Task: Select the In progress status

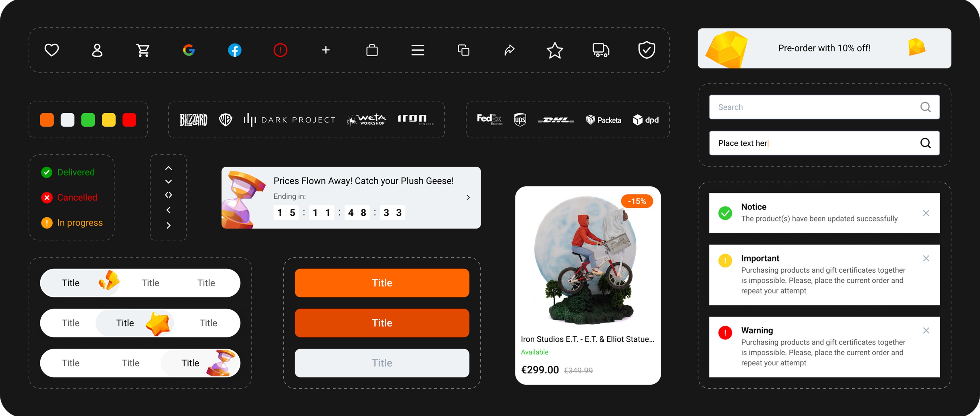Action: (x=80, y=223)
